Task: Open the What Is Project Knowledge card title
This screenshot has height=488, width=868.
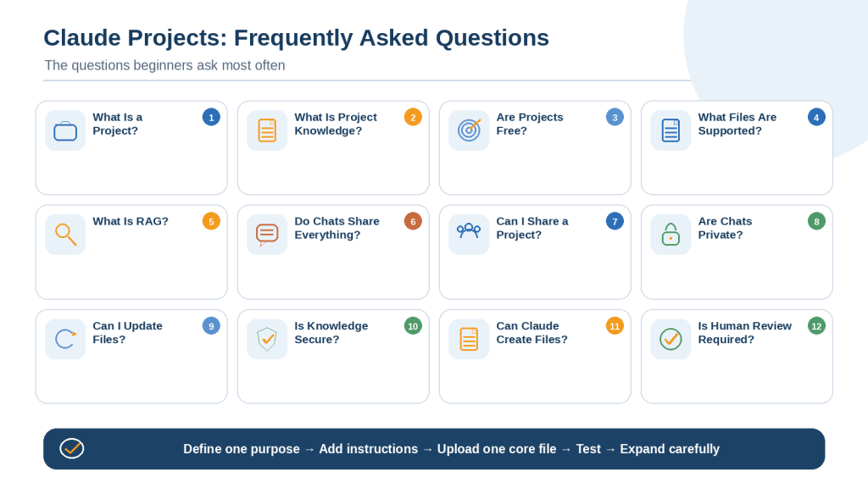Action: tap(336, 124)
